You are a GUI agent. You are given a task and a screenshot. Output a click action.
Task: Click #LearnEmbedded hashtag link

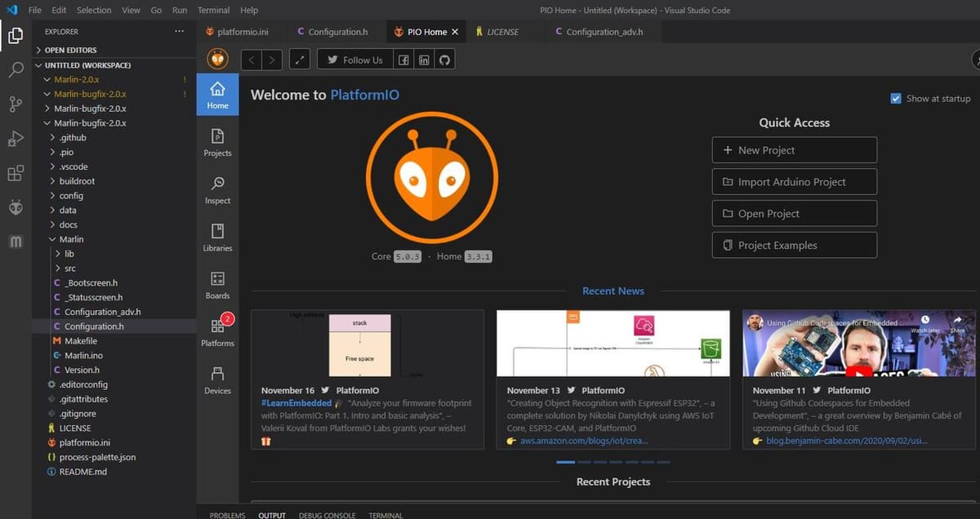click(296, 403)
